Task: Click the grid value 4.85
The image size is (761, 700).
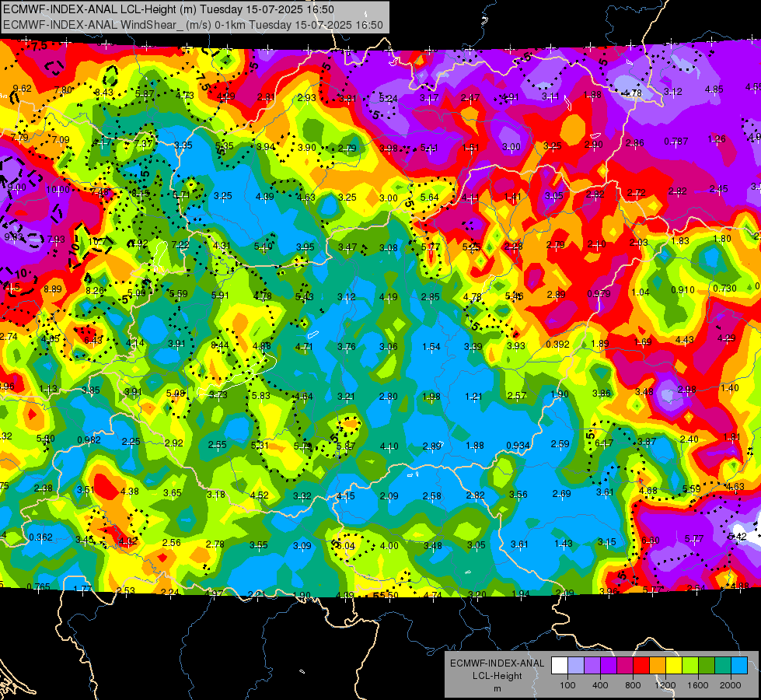Action: [714, 89]
